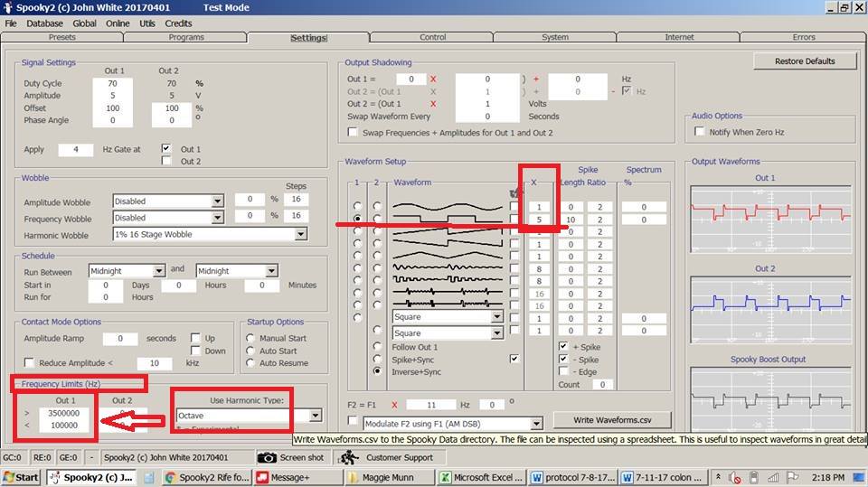Open the lower Square waveform dropdown
This screenshot has height=487, width=868.
(x=497, y=333)
